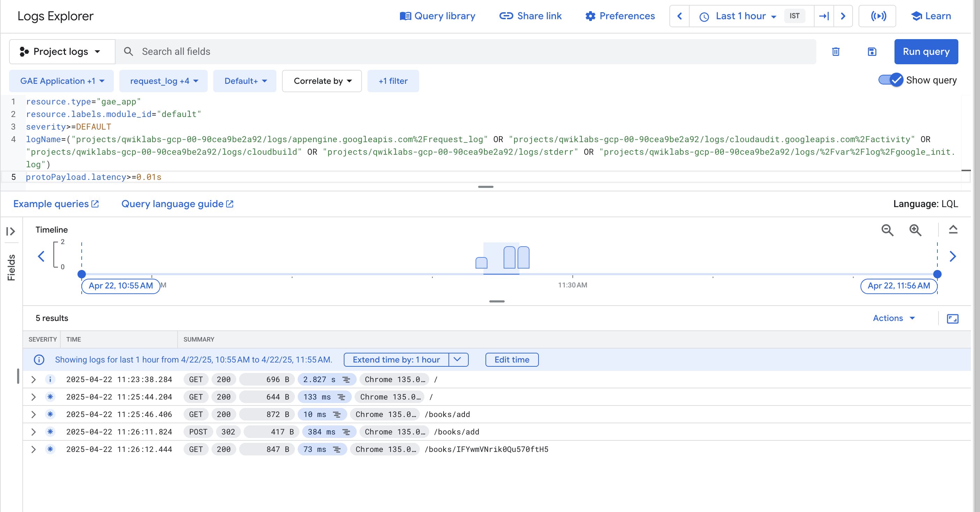Screen dimensions: 980x512
Task: Open Project logs scope dropdown
Action: 62,51
